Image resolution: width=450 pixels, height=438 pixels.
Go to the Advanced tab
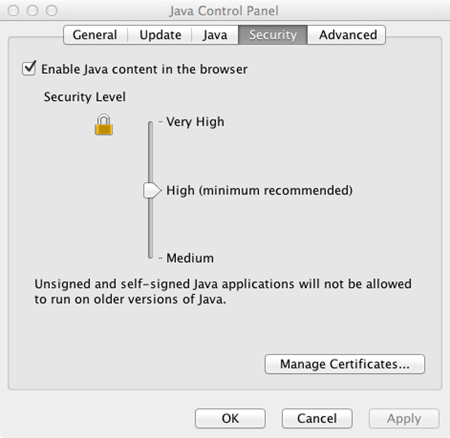pyautogui.click(x=348, y=35)
